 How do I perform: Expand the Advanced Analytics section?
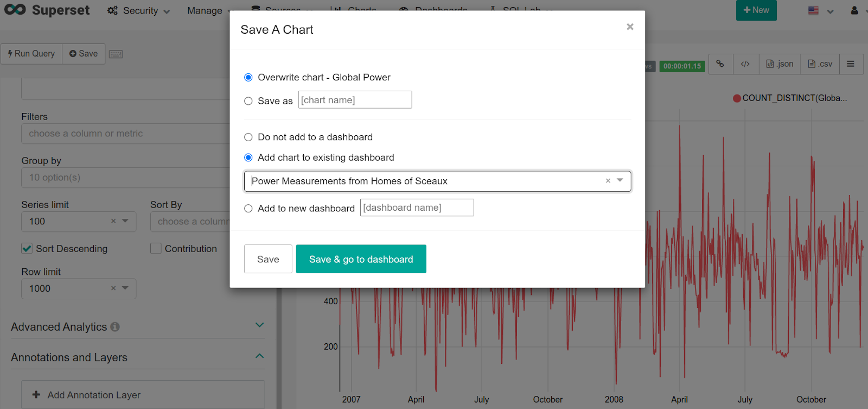pos(259,325)
